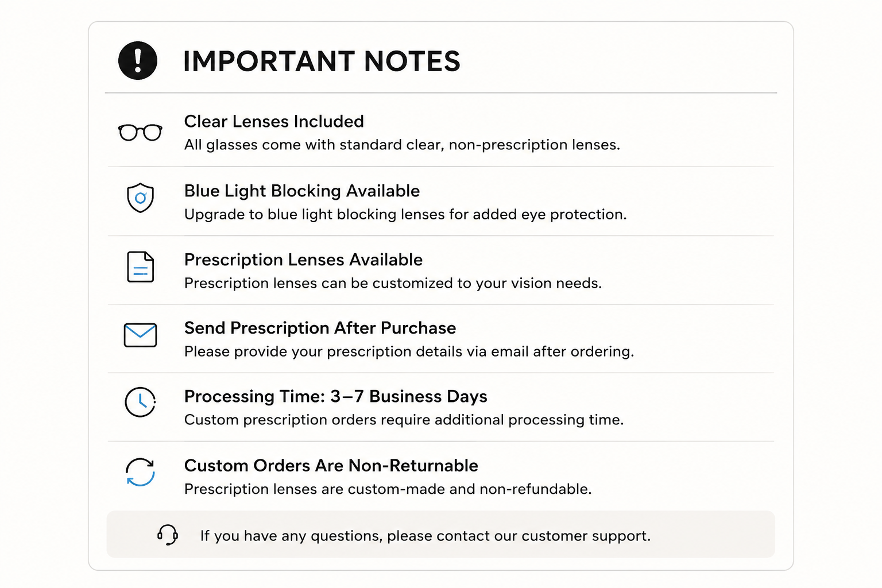
Task: Click the eyeglasses icon
Action: click(x=140, y=132)
